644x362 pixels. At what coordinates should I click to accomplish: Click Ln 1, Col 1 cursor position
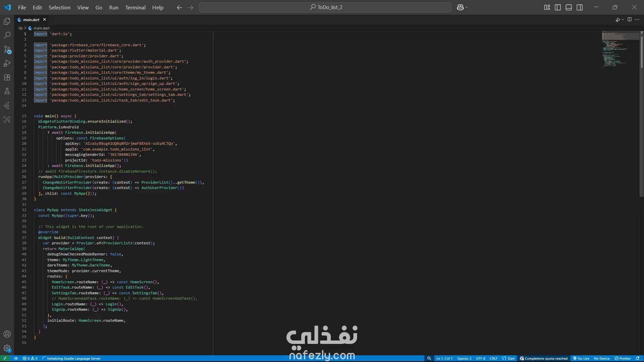444,358
